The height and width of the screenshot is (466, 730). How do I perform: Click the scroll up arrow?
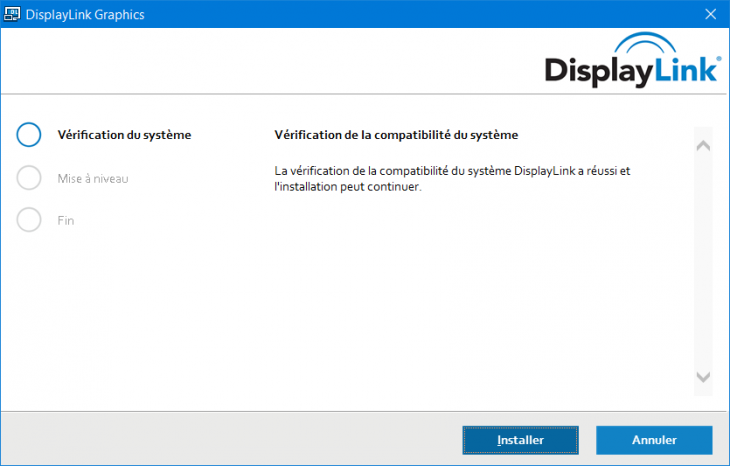[703, 146]
